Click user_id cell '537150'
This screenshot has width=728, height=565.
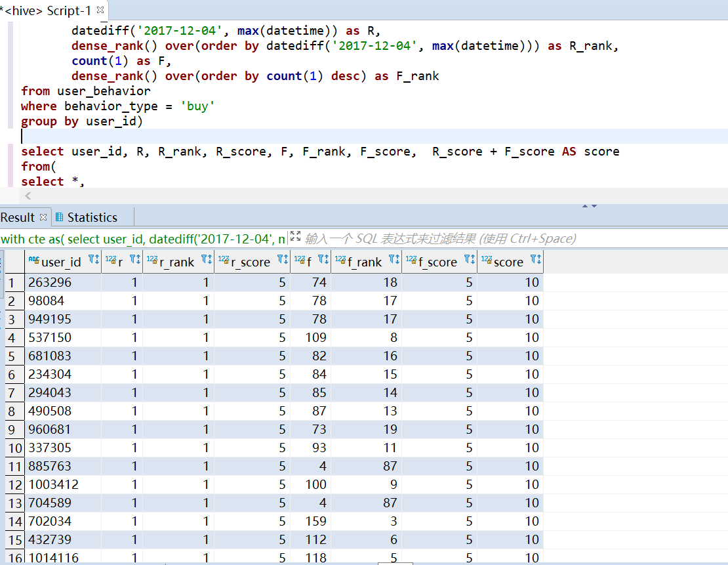click(x=63, y=337)
